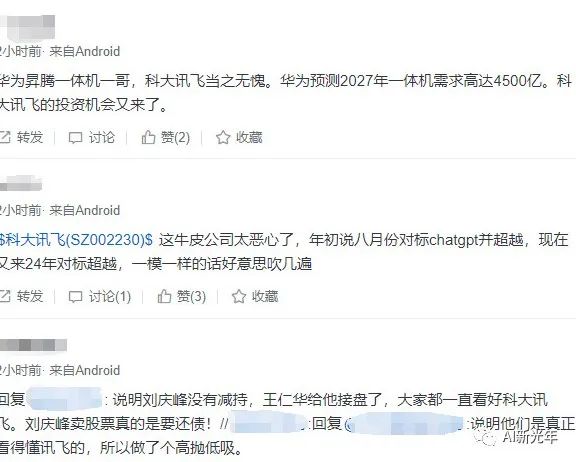Click comment bubble icon on second post
This screenshot has width=576, height=462.
point(75,297)
